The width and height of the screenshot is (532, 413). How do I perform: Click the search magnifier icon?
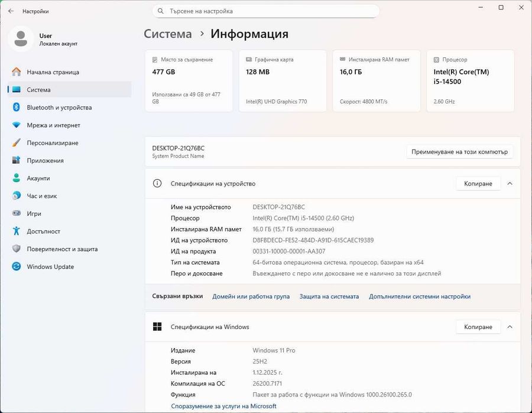click(160, 11)
